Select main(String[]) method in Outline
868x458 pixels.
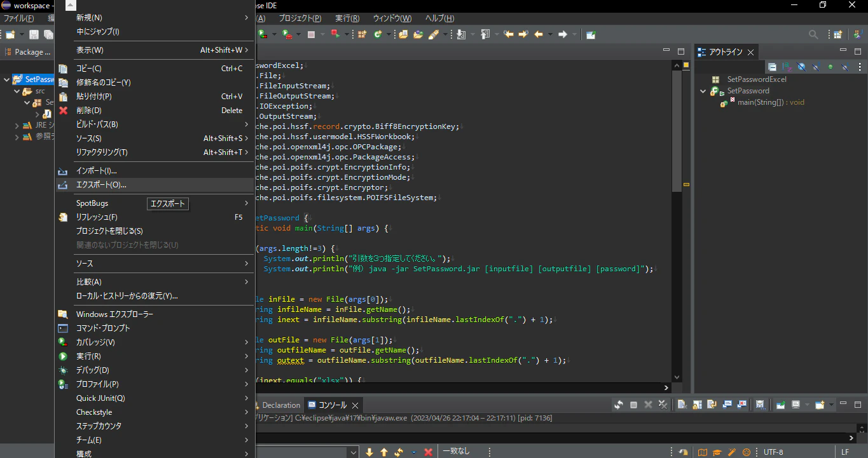770,102
